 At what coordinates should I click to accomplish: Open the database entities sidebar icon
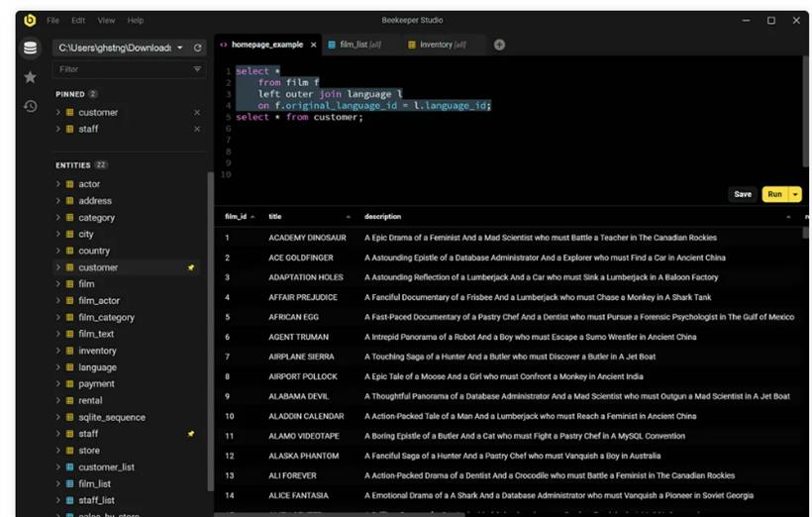[x=30, y=48]
